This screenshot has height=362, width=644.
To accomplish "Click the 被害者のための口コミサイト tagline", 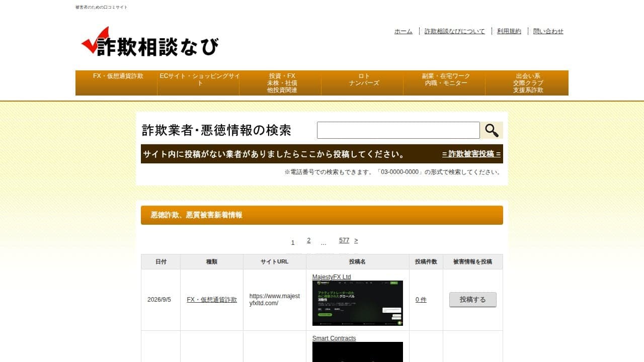I will (x=102, y=8).
